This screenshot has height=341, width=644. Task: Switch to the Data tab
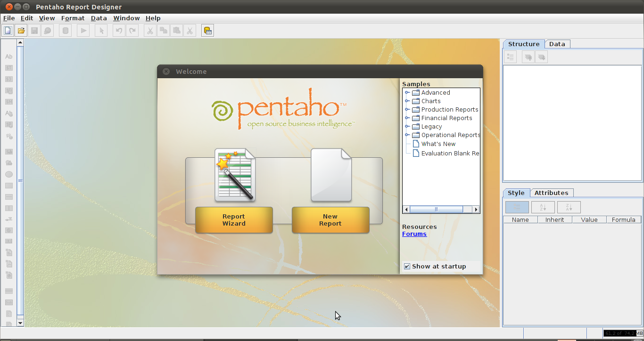[557, 44]
